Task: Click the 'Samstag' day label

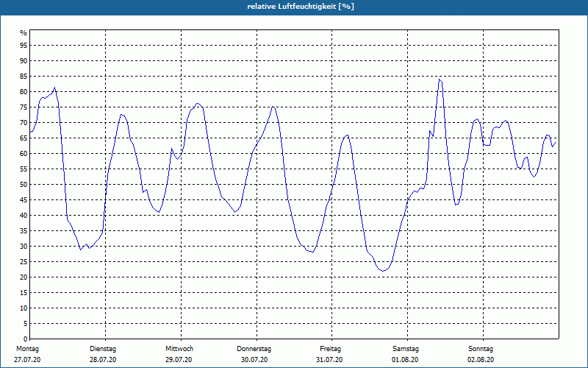Action: point(406,349)
